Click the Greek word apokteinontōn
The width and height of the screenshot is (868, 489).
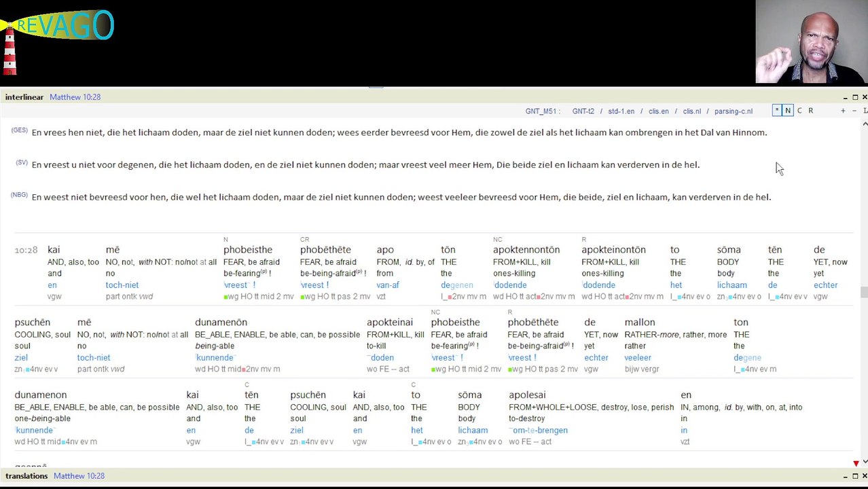click(613, 250)
